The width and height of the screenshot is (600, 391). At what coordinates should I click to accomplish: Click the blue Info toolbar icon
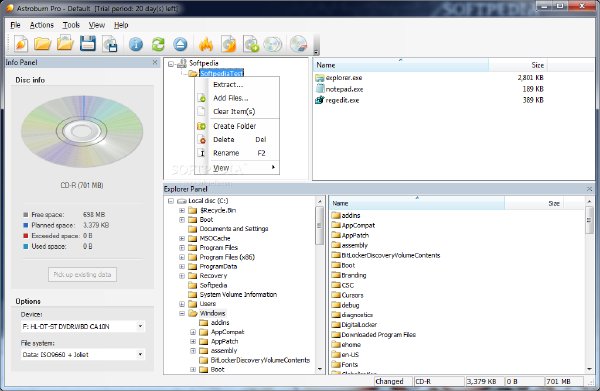pos(135,44)
